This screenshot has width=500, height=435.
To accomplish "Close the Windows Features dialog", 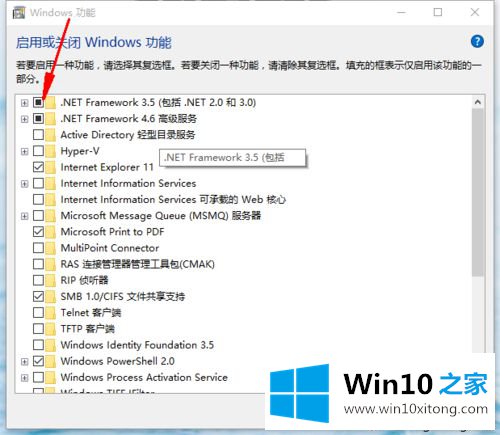I will (x=475, y=12).
